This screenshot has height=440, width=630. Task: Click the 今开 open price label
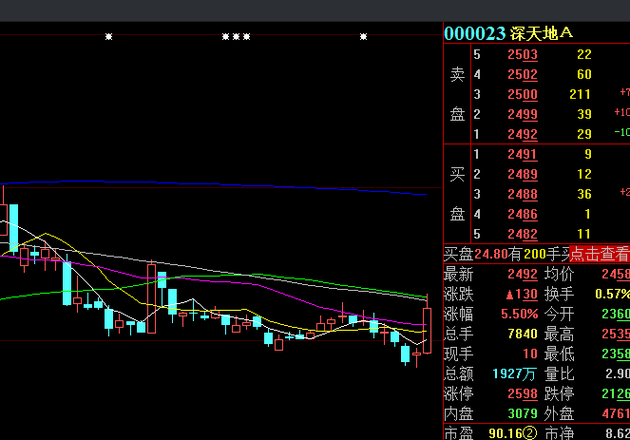559,314
